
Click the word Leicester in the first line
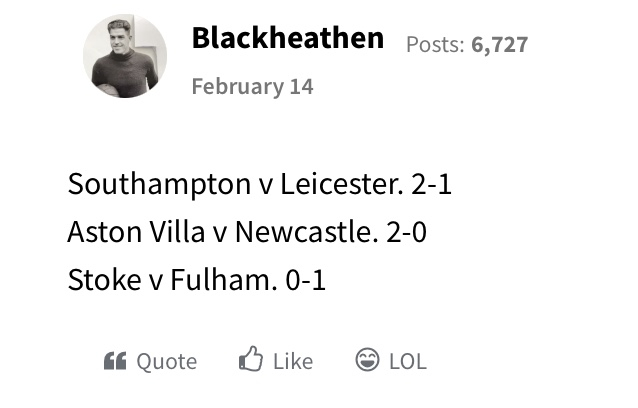click(x=341, y=184)
